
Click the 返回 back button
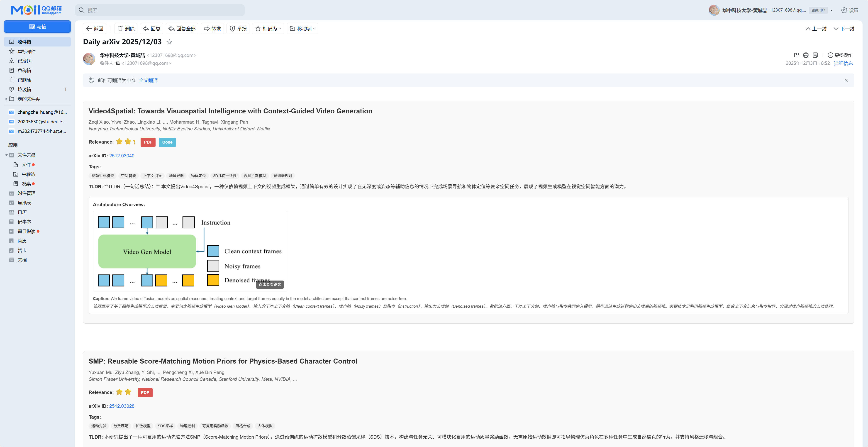[x=95, y=29]
